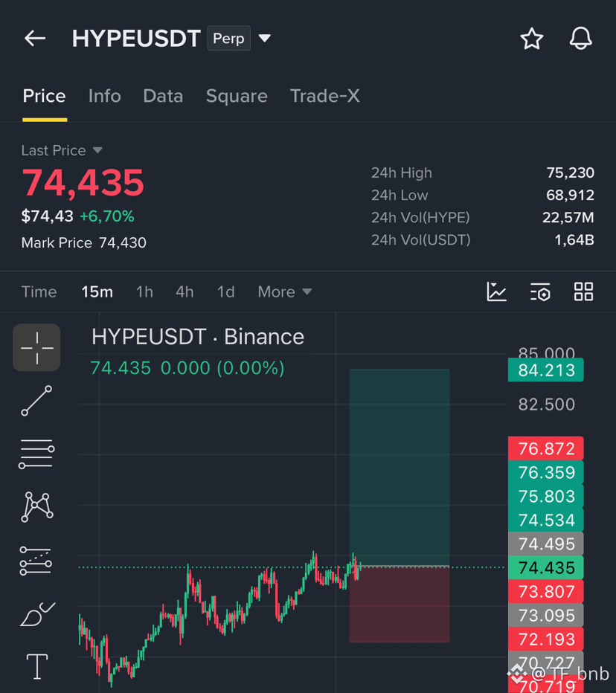Viewport: 616px width, 693px height.
Task: Click the green profit zone of position
Action: pyautogui.click(x=400, y=467)
